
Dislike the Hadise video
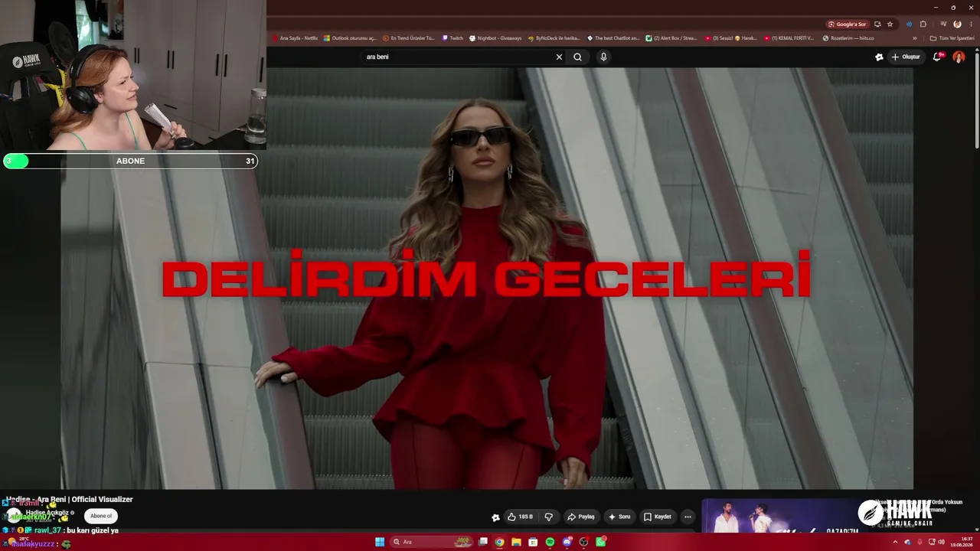(x=548, y=517)
